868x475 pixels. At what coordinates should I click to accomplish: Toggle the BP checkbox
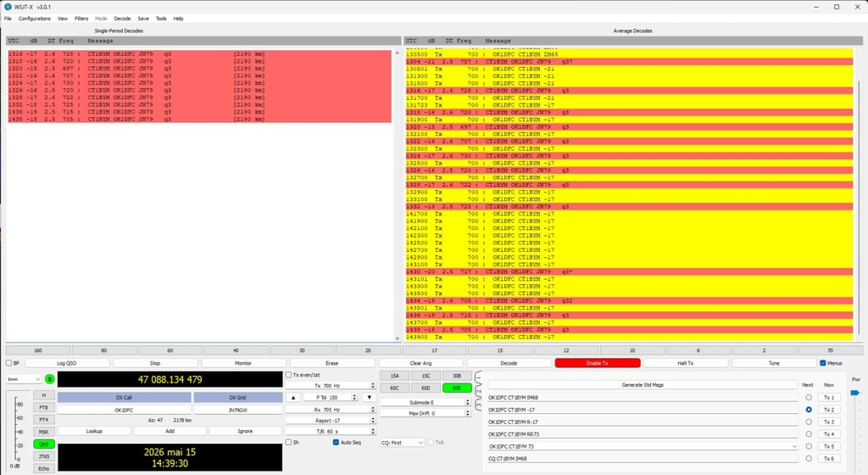click(x=8, y=363)
